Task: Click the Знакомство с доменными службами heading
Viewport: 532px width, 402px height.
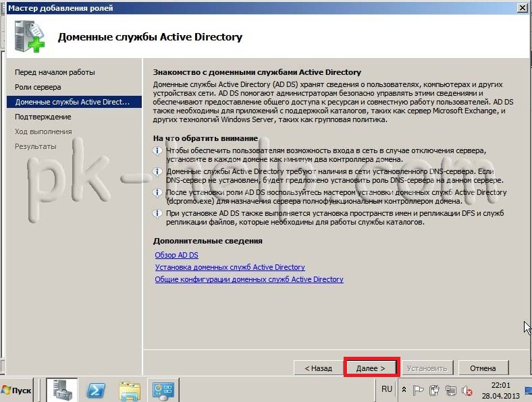Action: 257,72
